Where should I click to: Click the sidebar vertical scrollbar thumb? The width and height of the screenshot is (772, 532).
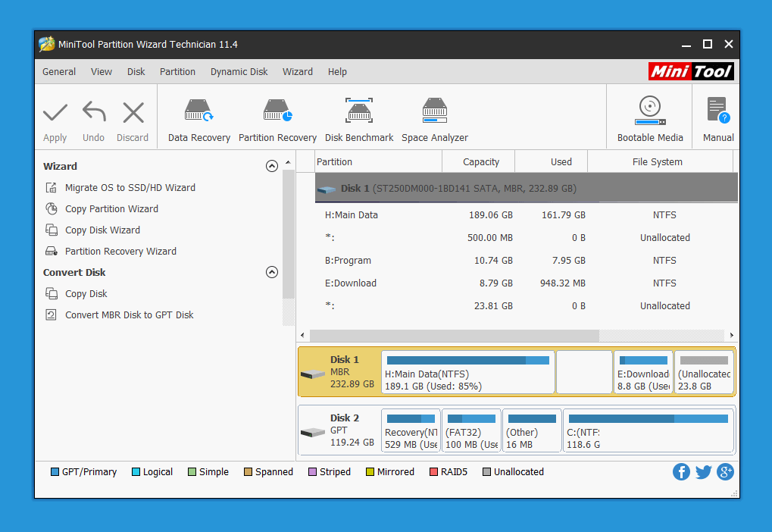tap(289, 234)
